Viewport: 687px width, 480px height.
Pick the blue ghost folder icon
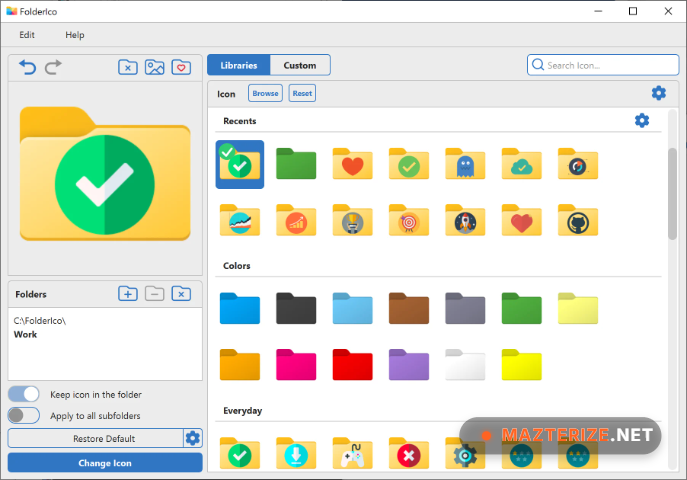point(465,164)
